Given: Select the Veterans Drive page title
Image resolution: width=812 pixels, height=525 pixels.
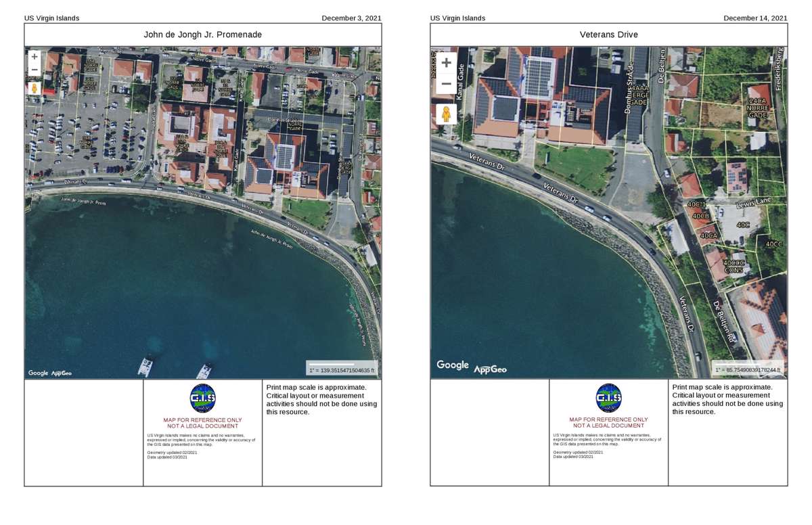Looking at the screenshot, I should pyautogui.click(x=608, y=35).
